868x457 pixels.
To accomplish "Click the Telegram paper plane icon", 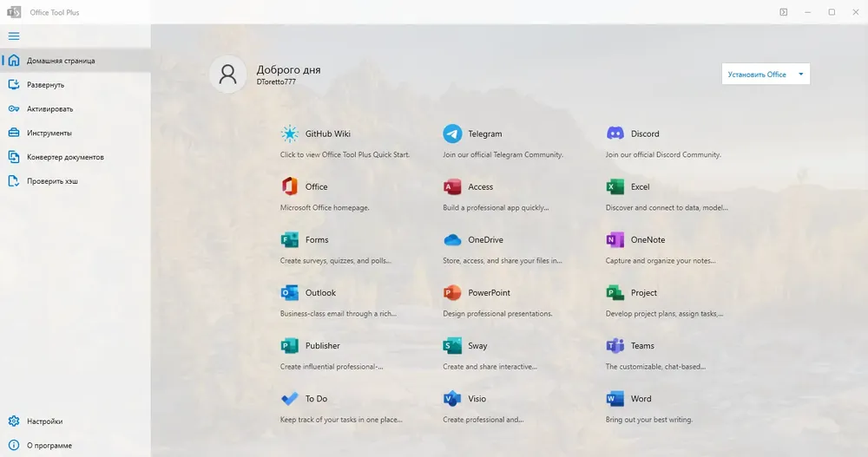I will 452,134.
